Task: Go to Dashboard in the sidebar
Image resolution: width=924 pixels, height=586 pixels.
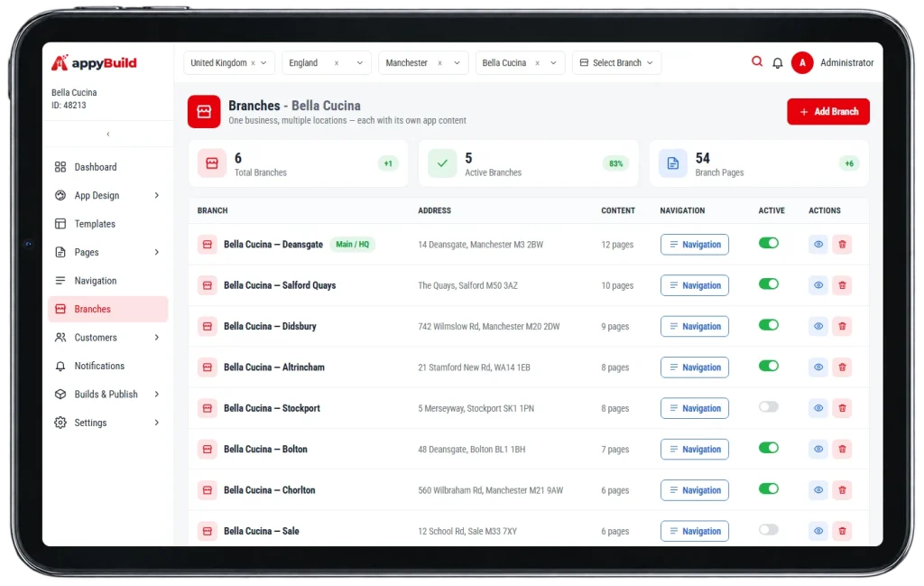Action: pyautogui.click(x=108, y=167)
